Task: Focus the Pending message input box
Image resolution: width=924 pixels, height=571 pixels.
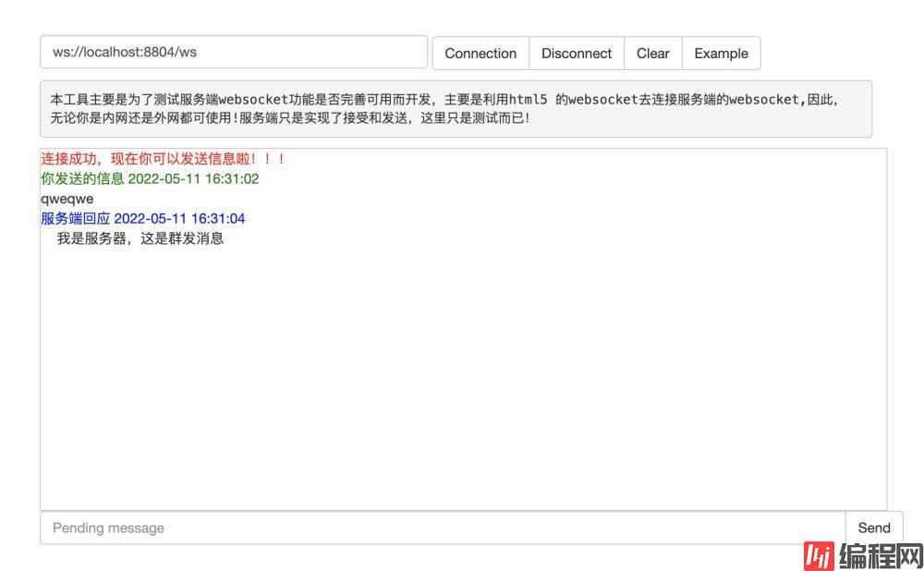Action: (x=442, y=528)
